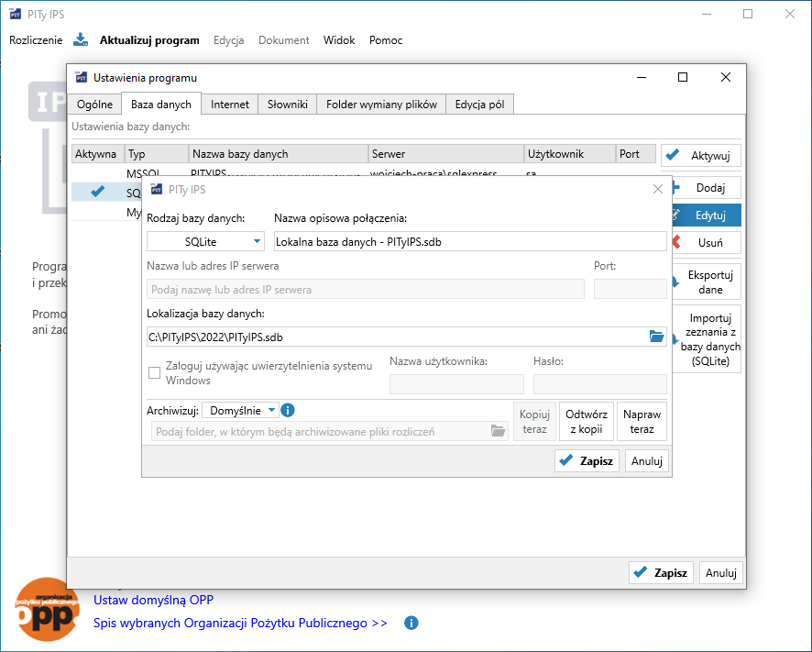Image resolution: width=812 pixels, height=652 pixels.
Task: Close the PITy IPS connection dialog
Action: (x=657, y=190)
